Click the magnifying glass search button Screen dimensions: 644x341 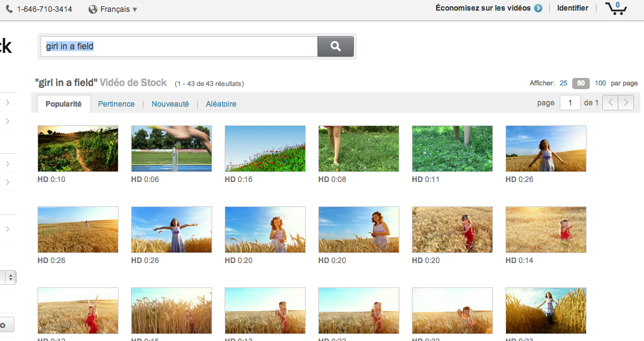pos(335,46)
